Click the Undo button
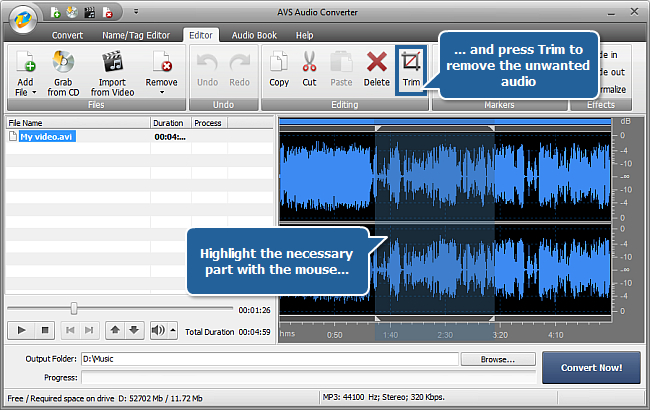This screenshot has height=410, width=650. click(x=207, y=70)
